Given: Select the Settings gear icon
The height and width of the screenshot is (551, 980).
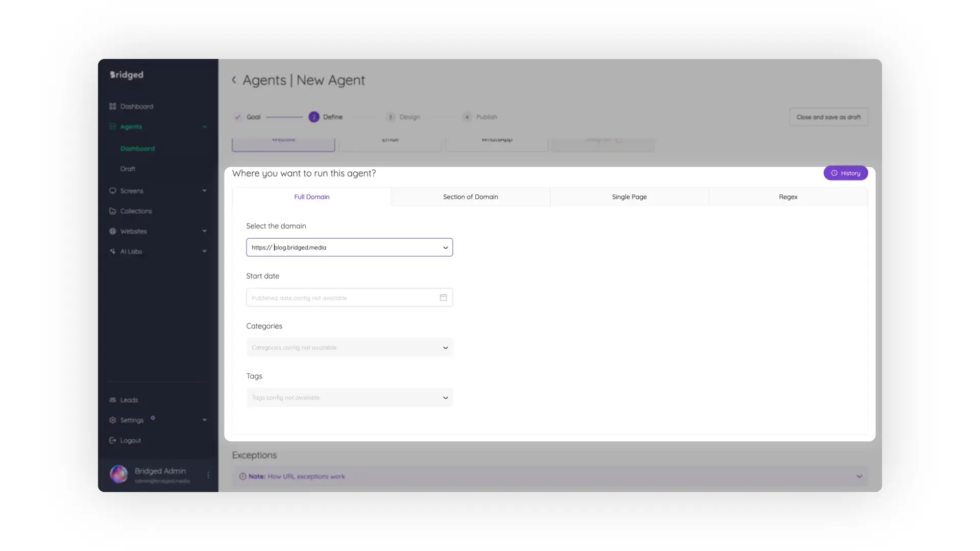Looking at the screenshot, I should [113, 420].
